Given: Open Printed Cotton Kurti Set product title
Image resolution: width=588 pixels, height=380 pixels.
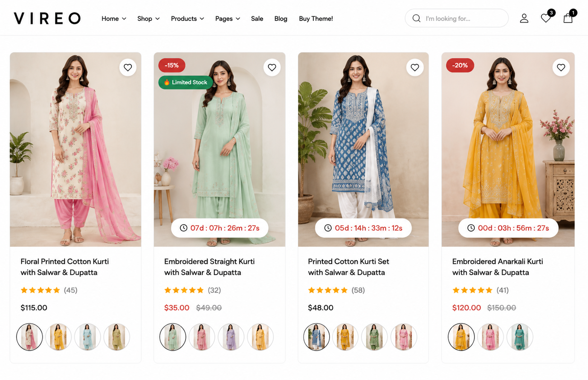Looking at the screenshot, I should click(348, 267).
